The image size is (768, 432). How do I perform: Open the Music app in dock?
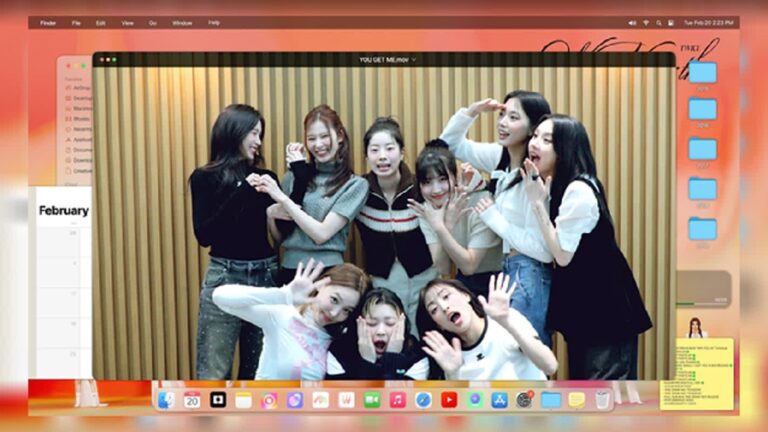point(398,400)
